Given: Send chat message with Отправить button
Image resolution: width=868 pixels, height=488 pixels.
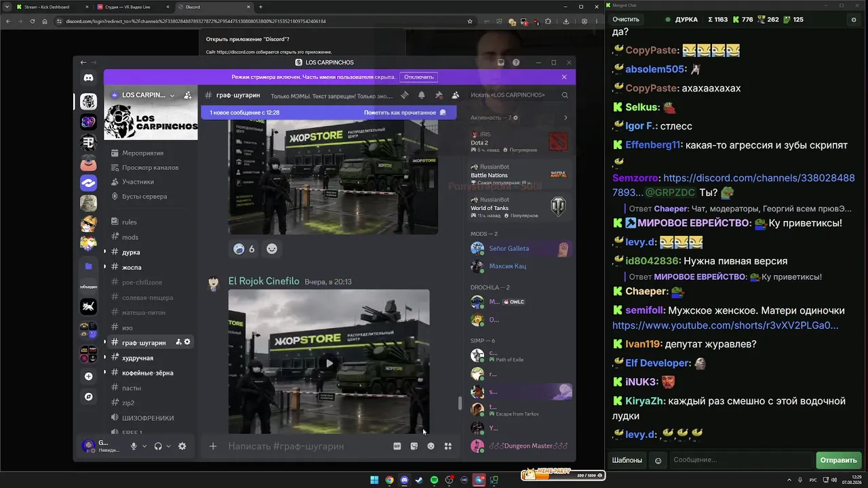Looking at the screenshot, I should 838,460.
